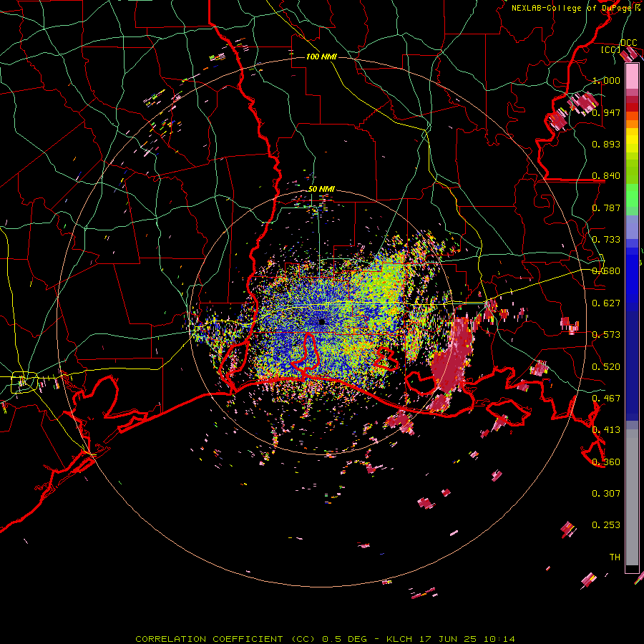644x644 pixels.
Task: Select the 0.627 scale value
Action: tap(606, 303)
